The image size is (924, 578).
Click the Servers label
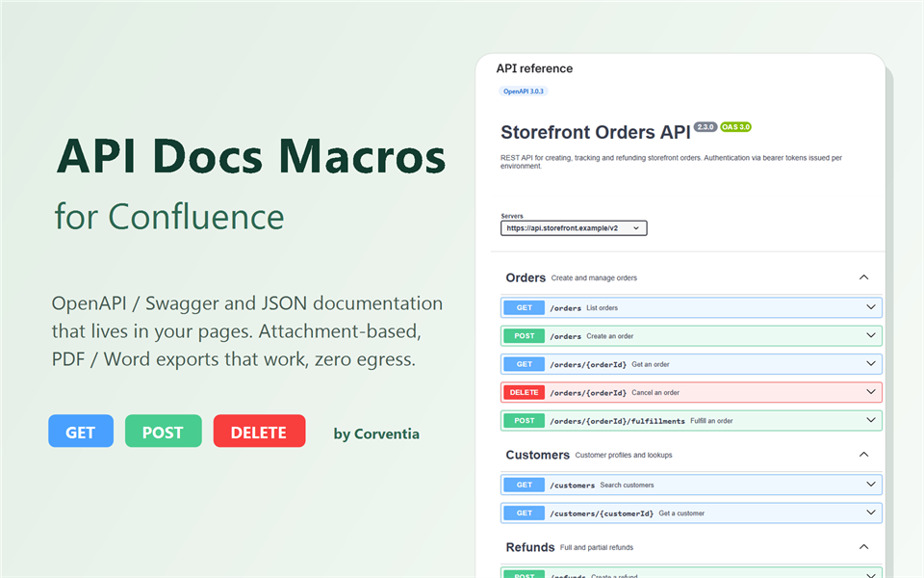[x=511, y=216]
